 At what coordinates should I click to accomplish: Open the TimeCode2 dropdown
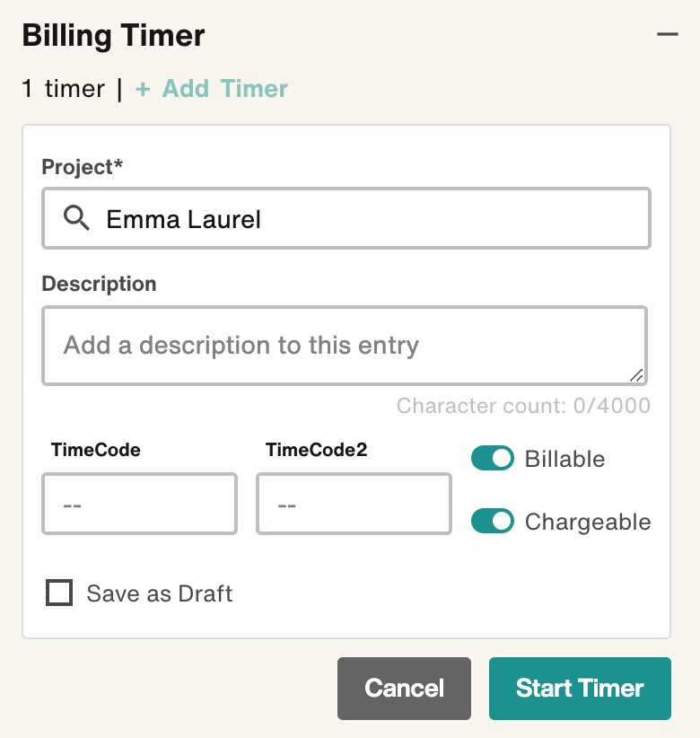[x=354, y=504]
